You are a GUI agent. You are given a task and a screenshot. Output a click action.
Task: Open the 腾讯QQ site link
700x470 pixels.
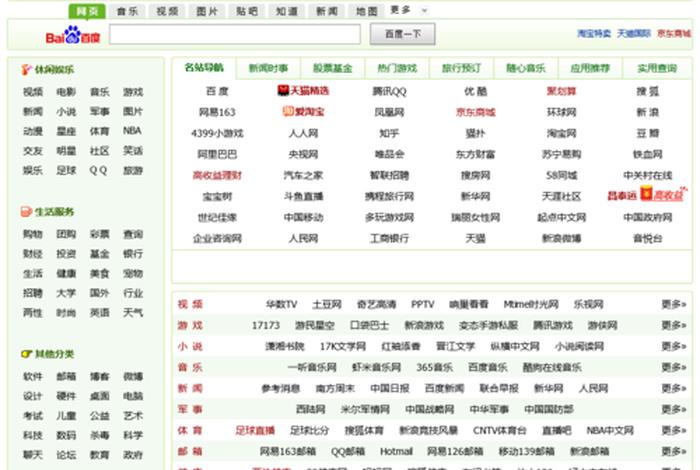[x=389, y=92]
